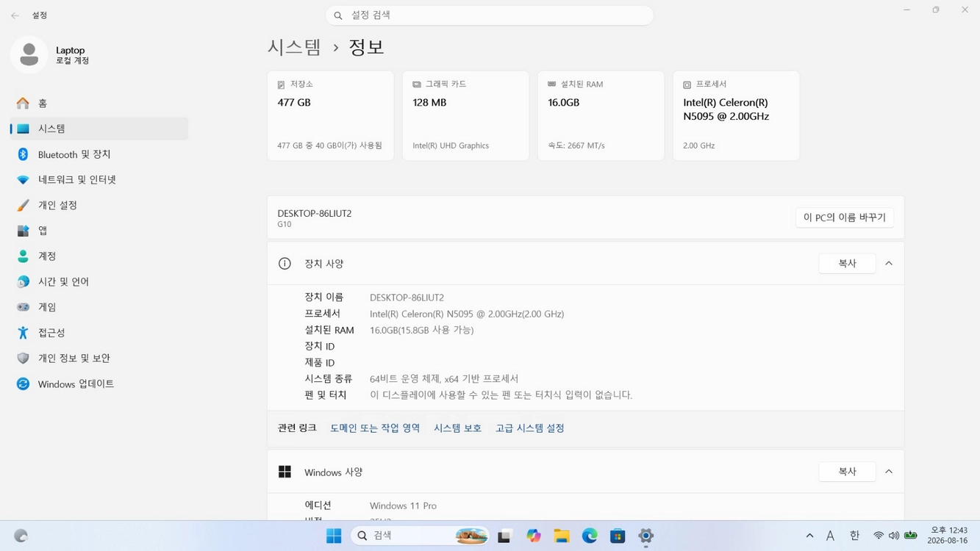Image resolution: width=980 pixels, height=551 pixels.
Task: Click the 게임 controller icon
Action: pyautogui.click(x=24, y=307)
